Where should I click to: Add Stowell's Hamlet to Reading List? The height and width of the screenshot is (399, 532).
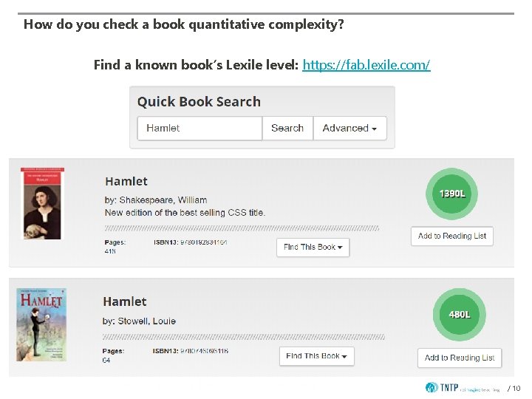tap(460, 358)
